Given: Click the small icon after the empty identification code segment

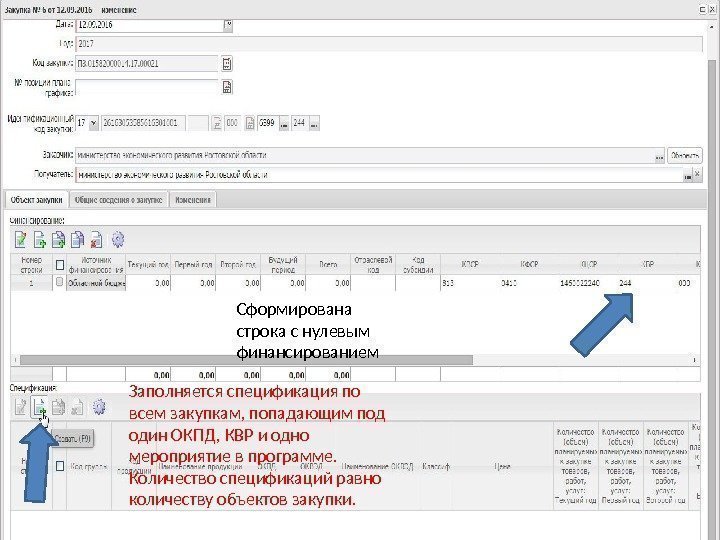Looking at the screenshot, I should coord(217,123).
